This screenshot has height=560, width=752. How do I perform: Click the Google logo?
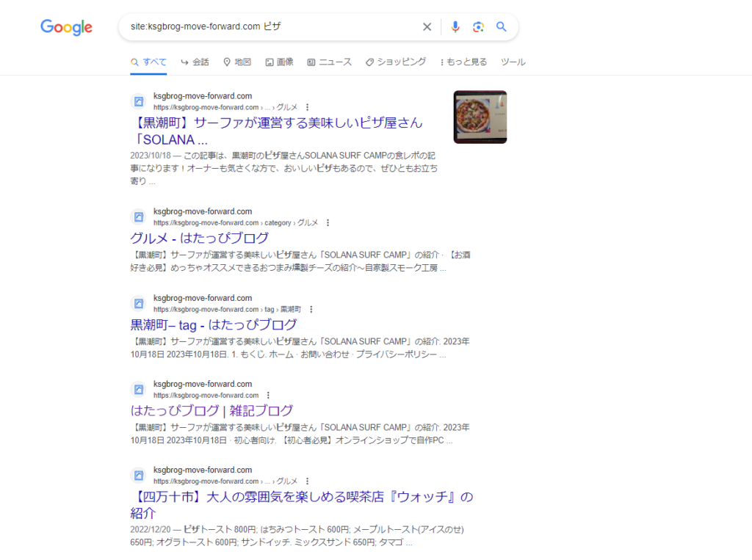tap(66, 27)
